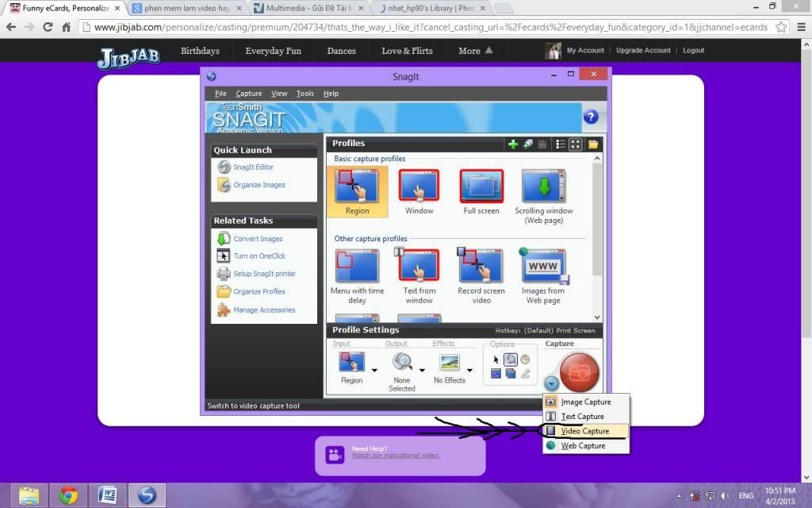This screenshot has height=508, width=812.
Task: Open SnagIt Editor from Quick Launch
Action: pos(253,167)
